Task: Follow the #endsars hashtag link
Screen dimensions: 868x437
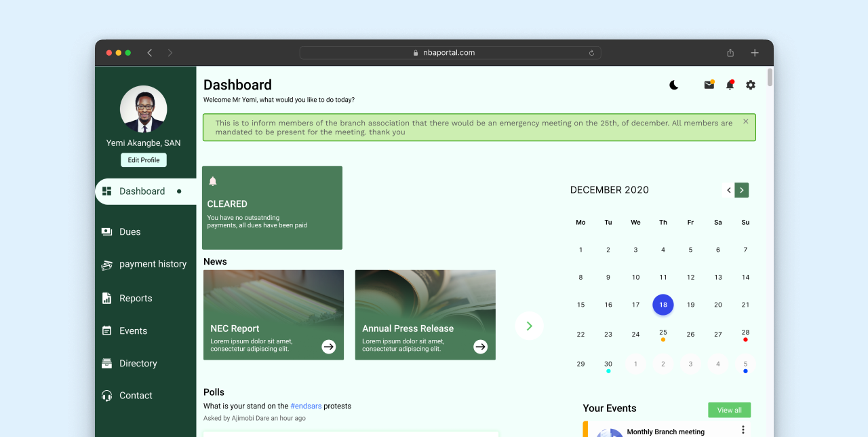Action: click(x=306, y=406)
